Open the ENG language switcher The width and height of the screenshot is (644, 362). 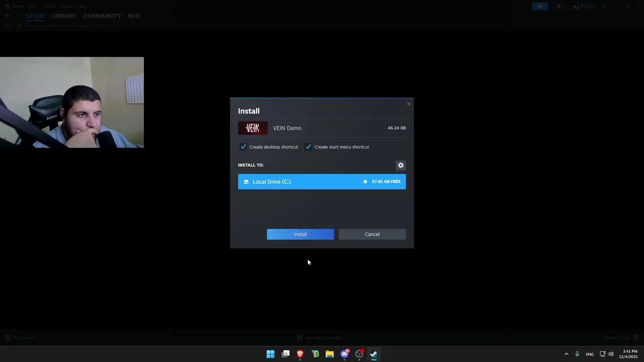pyautogui.click(x=590, y=354)
